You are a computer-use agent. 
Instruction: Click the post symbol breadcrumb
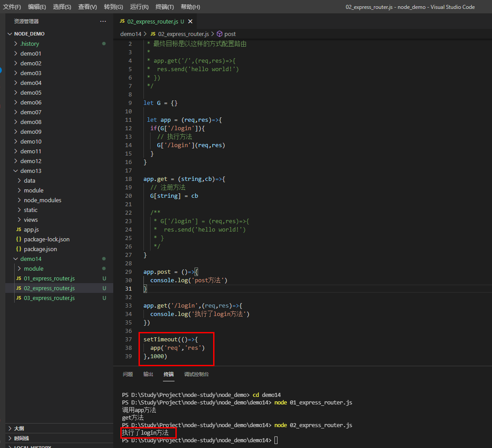230,34
